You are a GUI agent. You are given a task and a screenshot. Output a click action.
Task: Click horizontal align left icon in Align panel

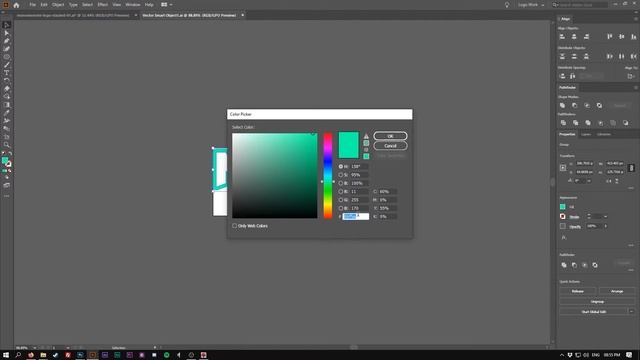click(562, 37)
